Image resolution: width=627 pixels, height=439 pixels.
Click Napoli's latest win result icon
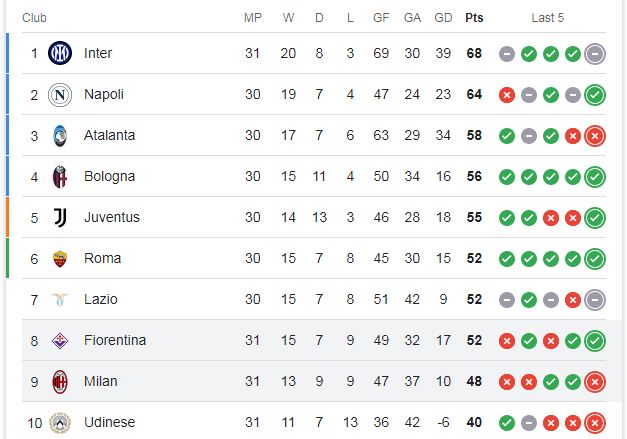pos(595,95)
